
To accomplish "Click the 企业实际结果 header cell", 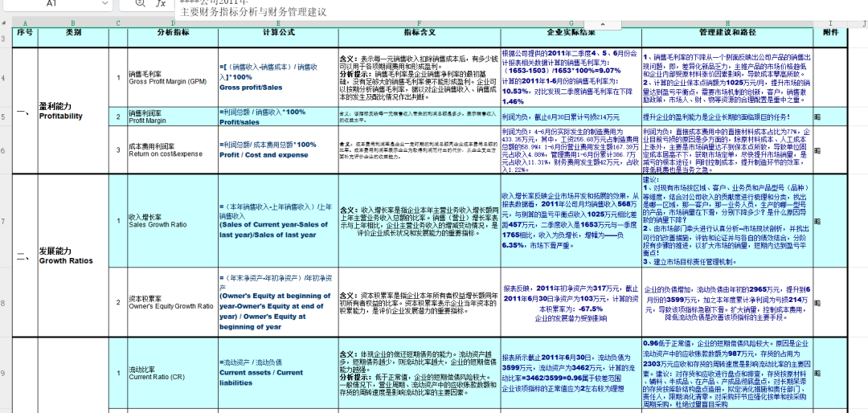I will point(571,38).
